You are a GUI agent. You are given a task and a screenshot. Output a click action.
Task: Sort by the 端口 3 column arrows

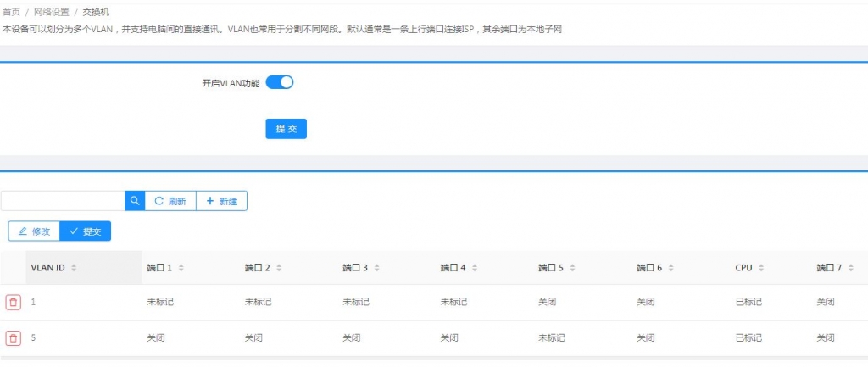click(x=377, y=268)
